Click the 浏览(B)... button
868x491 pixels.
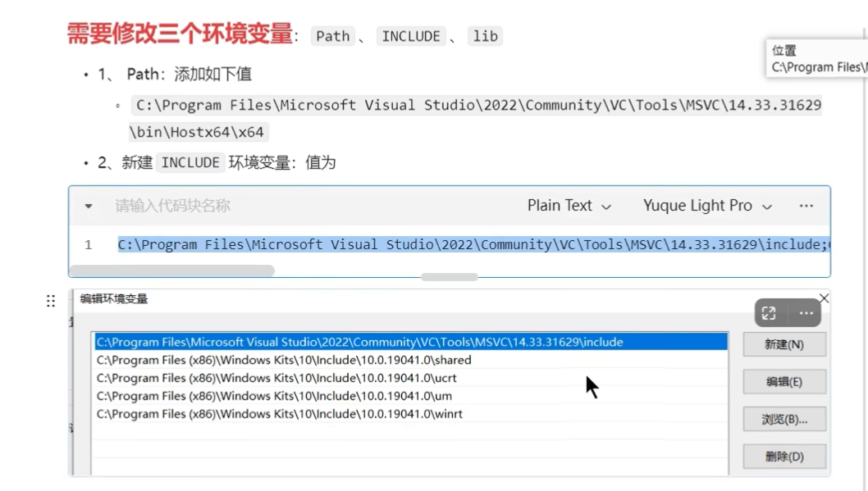tap(784, 419)
